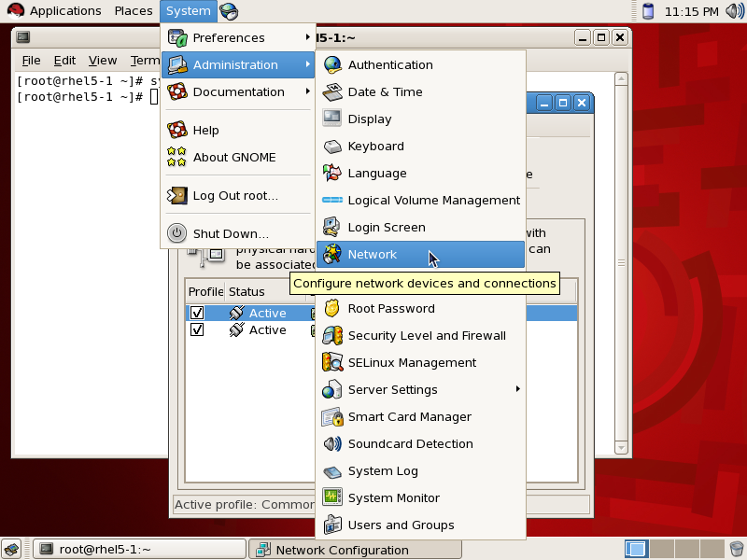Screen dimensions: 747x560
Task: Click the Network Configuration taskbar button
Action: [x=355, y=549]
